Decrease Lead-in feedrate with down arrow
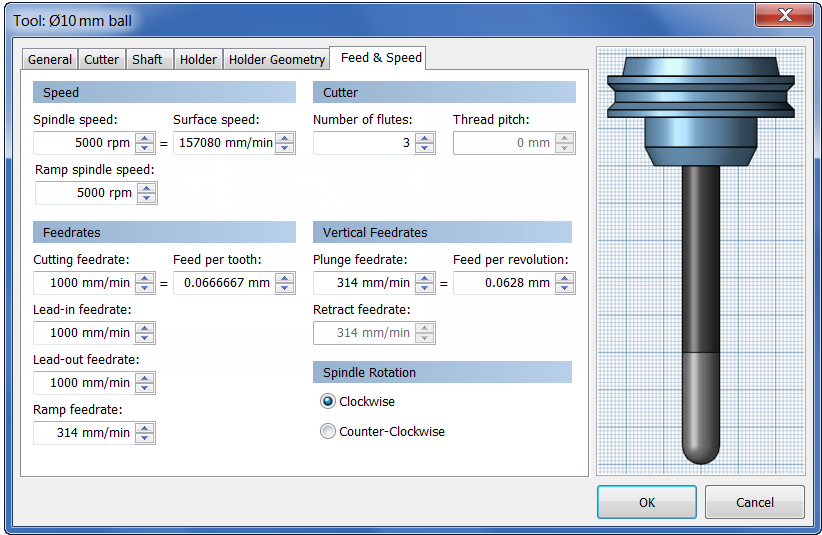The image size is (822, 535). point(145,338)
